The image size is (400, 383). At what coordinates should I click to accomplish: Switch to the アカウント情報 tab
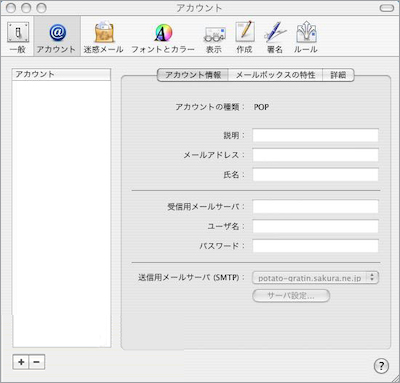(x=193, y=75)
